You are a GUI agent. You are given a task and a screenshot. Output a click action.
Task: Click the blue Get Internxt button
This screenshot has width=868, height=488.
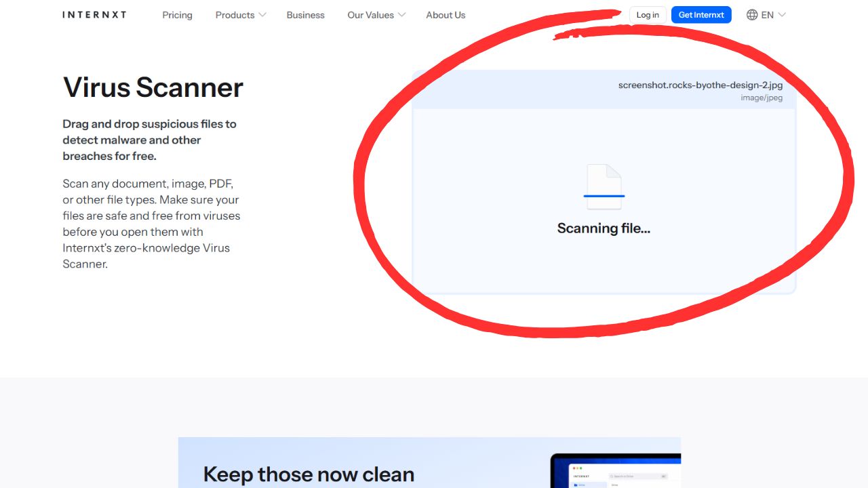point(701,15)
